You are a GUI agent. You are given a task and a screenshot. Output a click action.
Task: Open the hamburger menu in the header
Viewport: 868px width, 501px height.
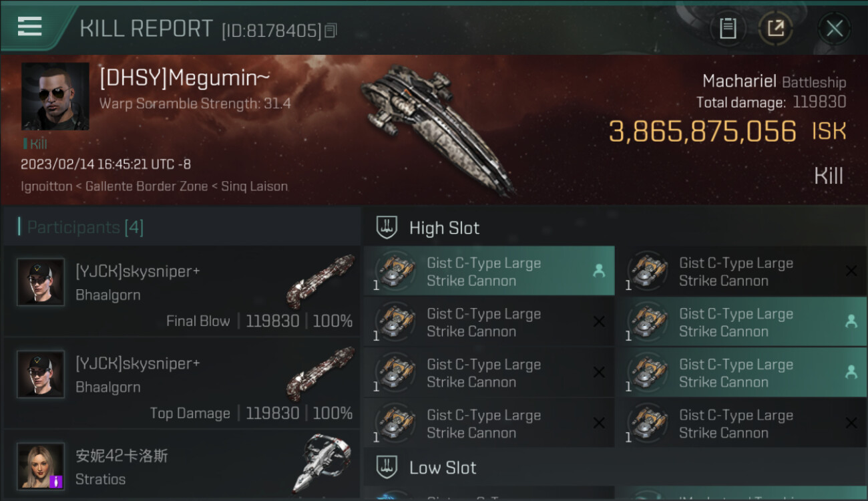[30, 27]
